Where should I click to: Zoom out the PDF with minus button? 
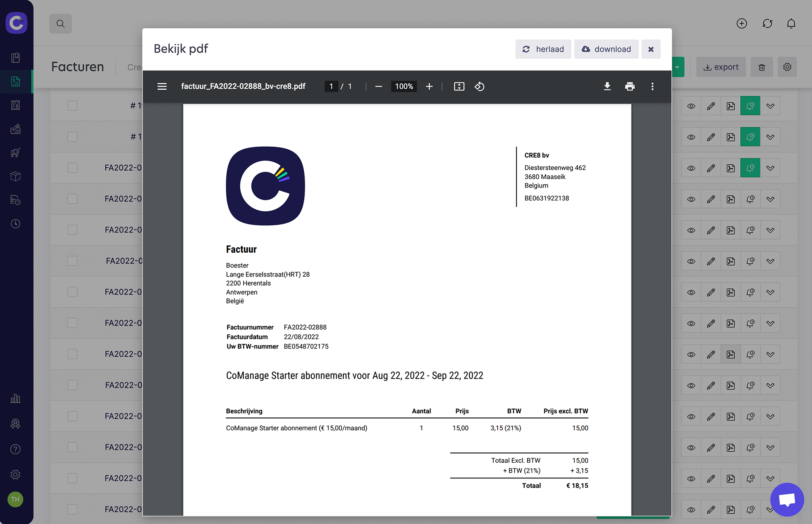tap(379, 87)
